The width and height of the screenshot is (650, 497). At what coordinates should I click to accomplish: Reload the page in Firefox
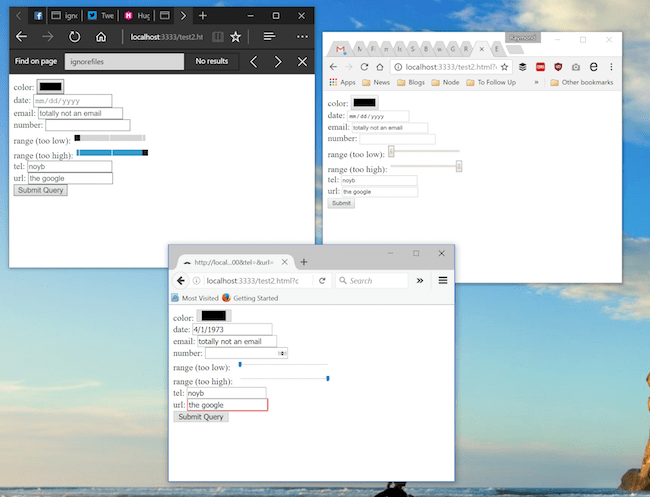[322, 281]
